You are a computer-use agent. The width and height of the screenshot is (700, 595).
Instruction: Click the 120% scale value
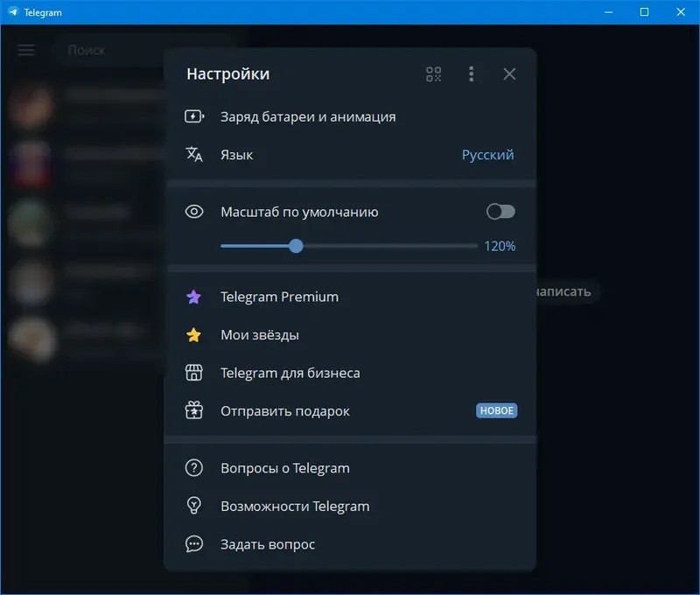point(500,246)
